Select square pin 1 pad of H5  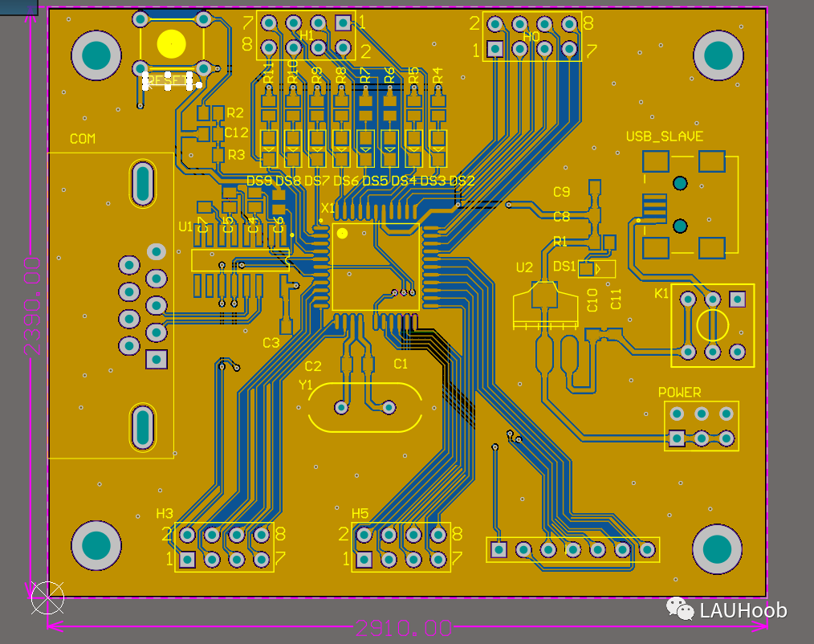click(364, 560)
